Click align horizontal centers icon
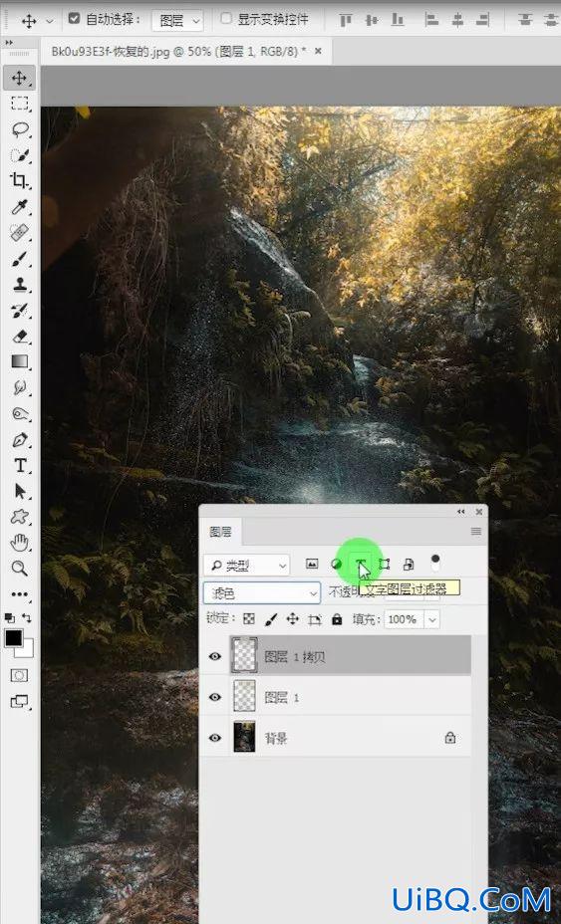Viewport: 561px width, 924px height. coord(457,20)
